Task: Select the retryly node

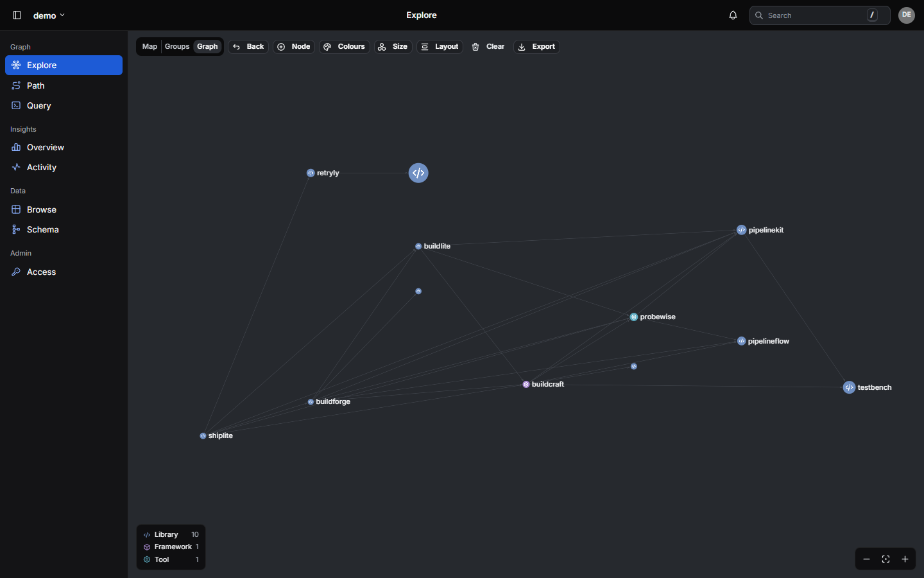Action: coord(311,173)
